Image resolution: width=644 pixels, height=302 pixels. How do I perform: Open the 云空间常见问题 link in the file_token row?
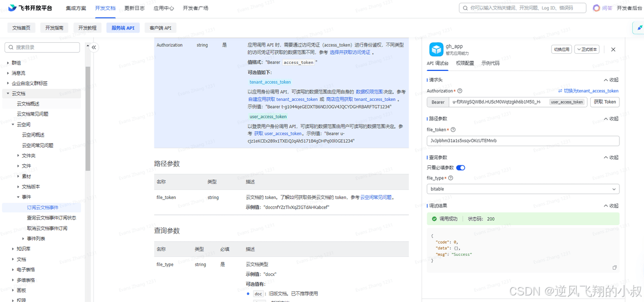[x=376, y=197]
